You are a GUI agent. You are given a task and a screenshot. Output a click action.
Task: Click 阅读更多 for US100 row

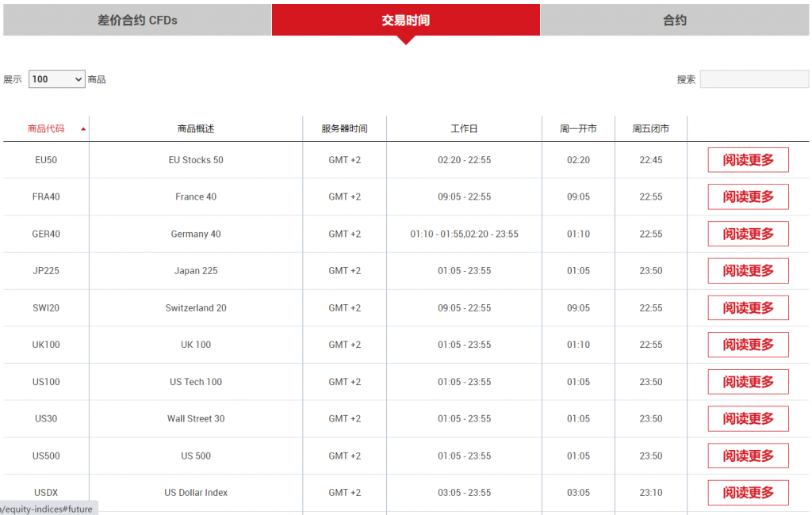click(x=748, y=382)
